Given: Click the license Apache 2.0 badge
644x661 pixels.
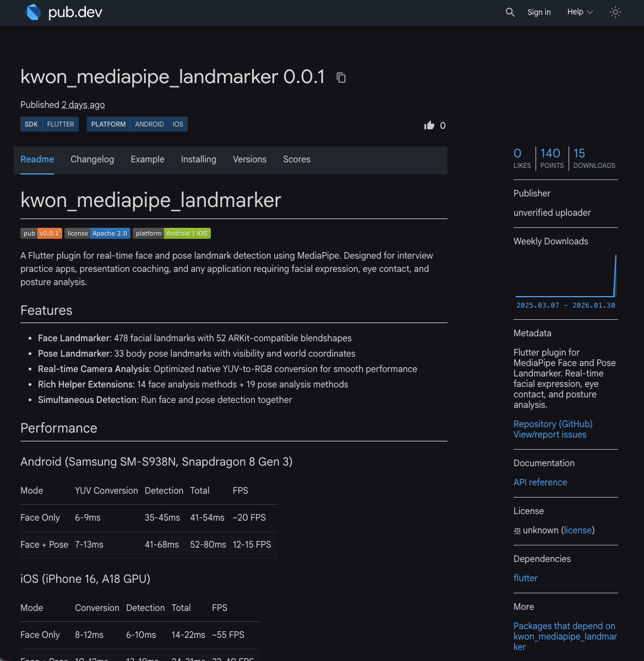Looking at the screenshot, I should (97, 233).
